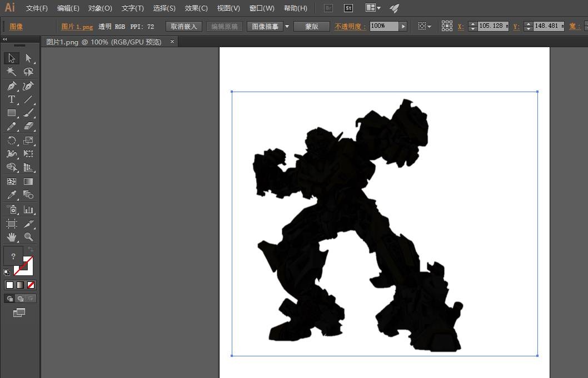Open the linked file 图片1.png link
This screenshot has width=588, height=378.
77,27
